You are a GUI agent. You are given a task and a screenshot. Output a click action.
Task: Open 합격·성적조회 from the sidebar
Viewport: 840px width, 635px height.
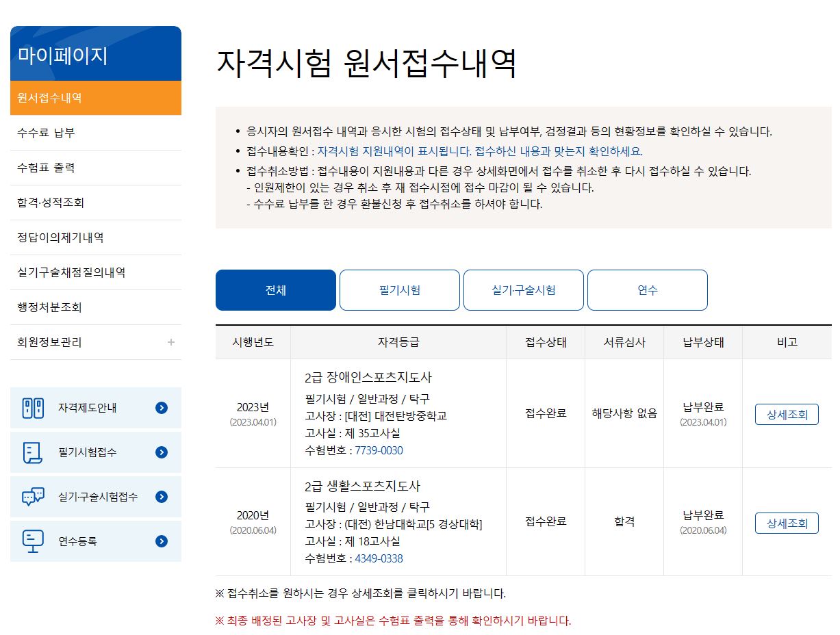[51, 203]
